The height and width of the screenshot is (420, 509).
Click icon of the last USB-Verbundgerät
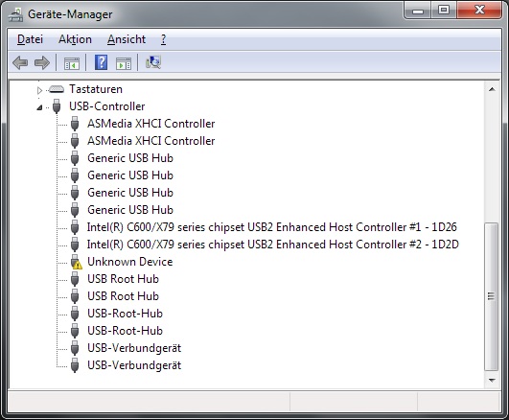click(x=75, y=365)
